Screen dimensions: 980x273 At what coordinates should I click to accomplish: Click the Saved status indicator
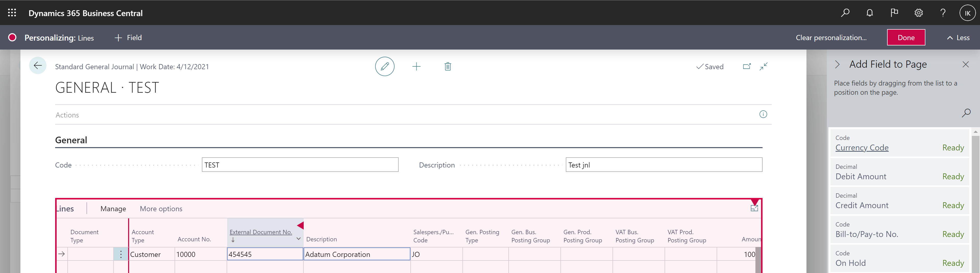tap(710, 67)
